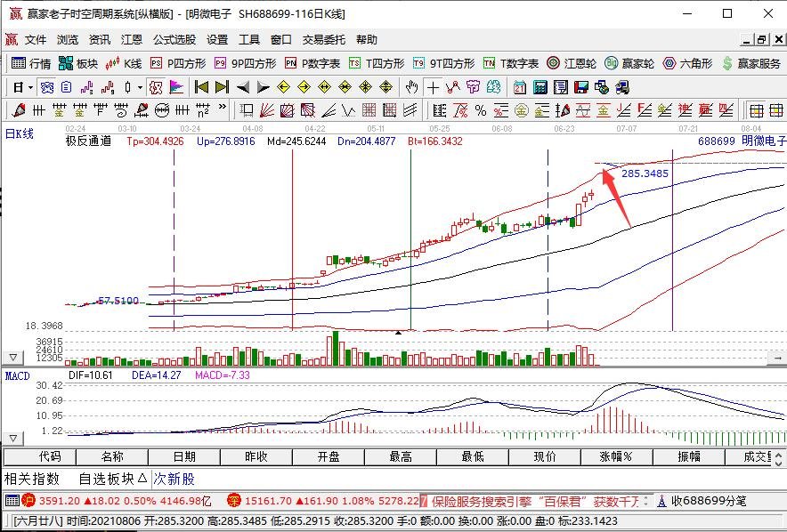The width and height of the screenshot is (787, 532).
Task: Open the calculator icon
Action: tap(540, 88)
